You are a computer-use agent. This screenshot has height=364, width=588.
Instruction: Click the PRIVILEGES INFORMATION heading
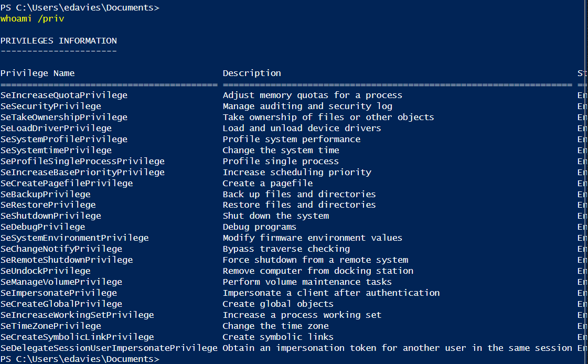click(x=58, y=40)
